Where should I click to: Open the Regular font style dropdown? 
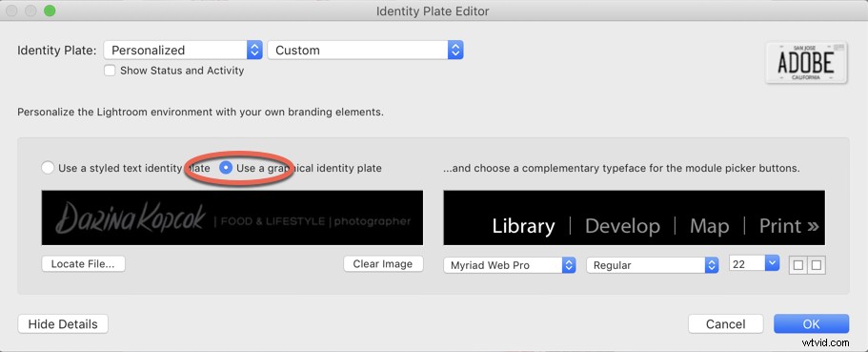tap(653, 265)
